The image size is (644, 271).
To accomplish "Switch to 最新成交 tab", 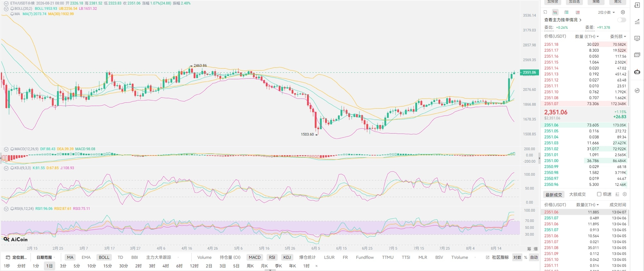I will tap(553, 194).
